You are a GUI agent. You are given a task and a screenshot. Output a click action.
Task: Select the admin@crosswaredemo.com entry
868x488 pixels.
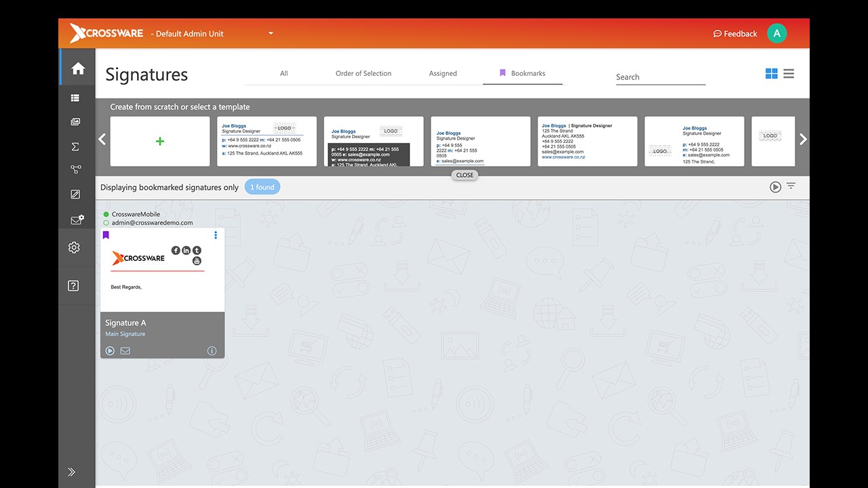tap(148, 222)
